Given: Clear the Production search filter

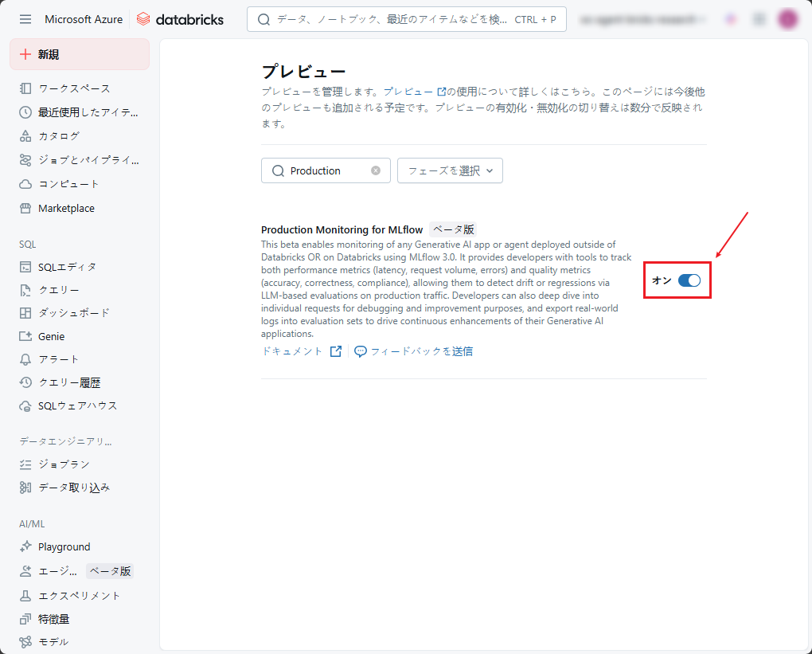Looking at the screenshot, I should [x=376, y=170].
